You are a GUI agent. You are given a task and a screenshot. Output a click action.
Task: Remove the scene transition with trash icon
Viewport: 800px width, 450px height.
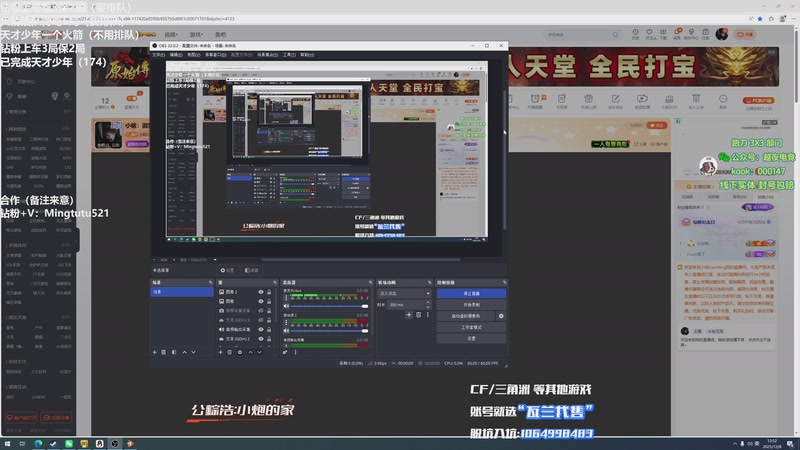point(418,315)
